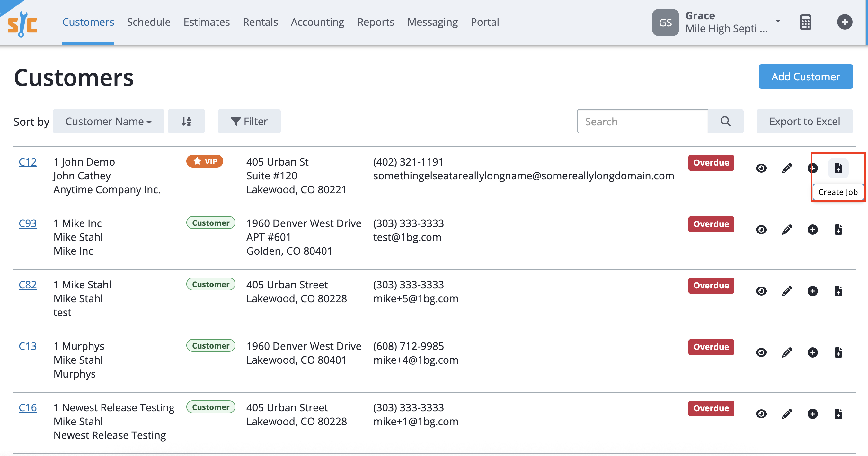View the C16 row using its eye icon
Viewport: 868px width, 456px height.
tap(762, 414)
